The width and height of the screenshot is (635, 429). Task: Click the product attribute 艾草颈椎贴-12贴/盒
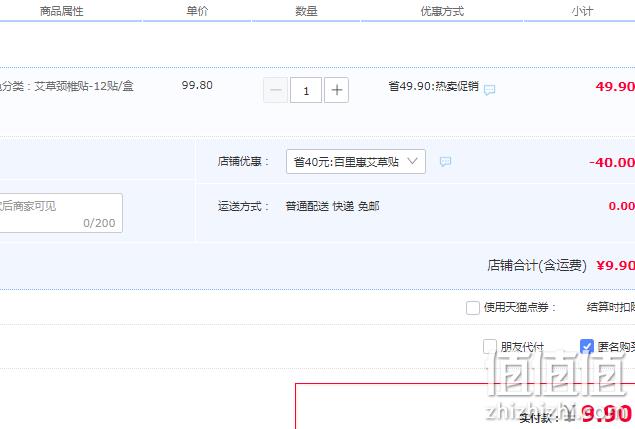(x=84, y=86)
